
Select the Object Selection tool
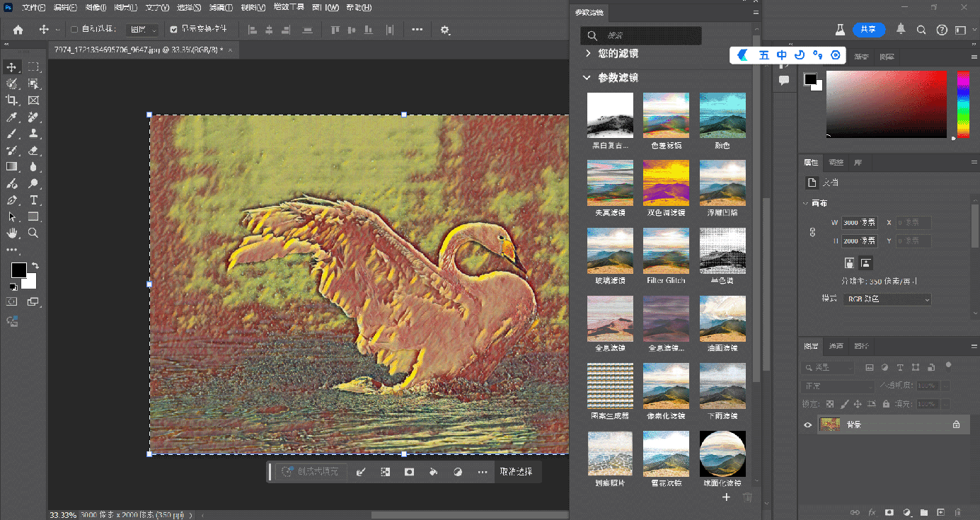(33, 83)
